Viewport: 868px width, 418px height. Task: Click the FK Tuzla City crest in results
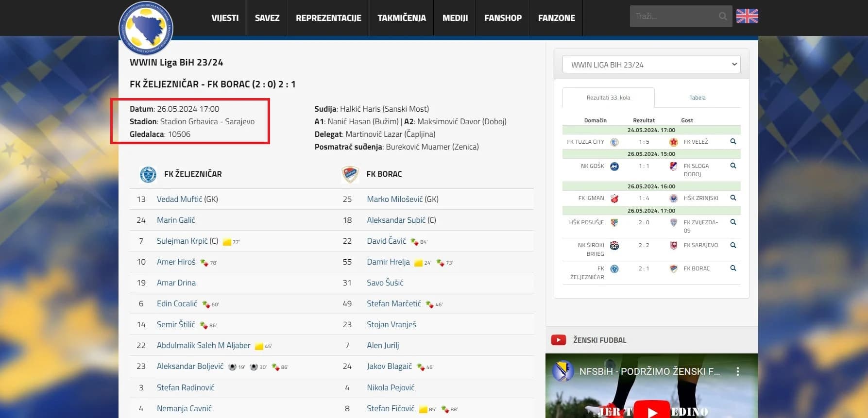pyautogui.click(x=614, y=142)
